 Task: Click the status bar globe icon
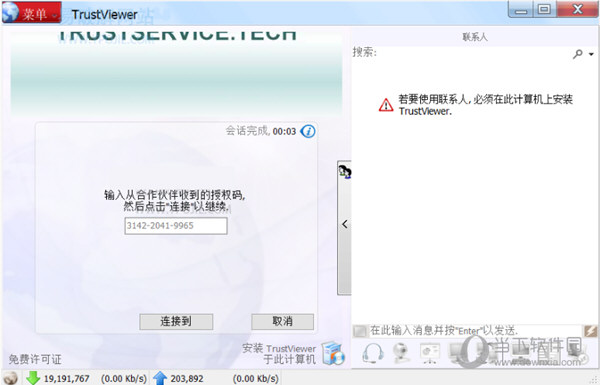pyautogui.click(x=10, y=378)
